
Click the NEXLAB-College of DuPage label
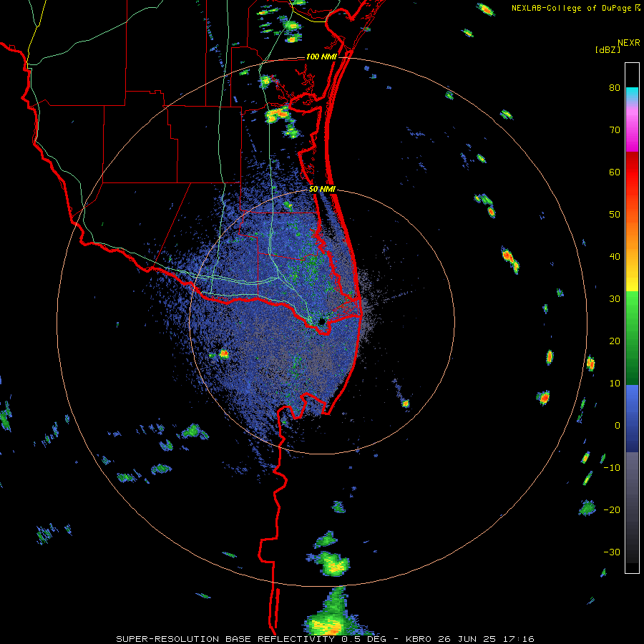tap(572, 8)
